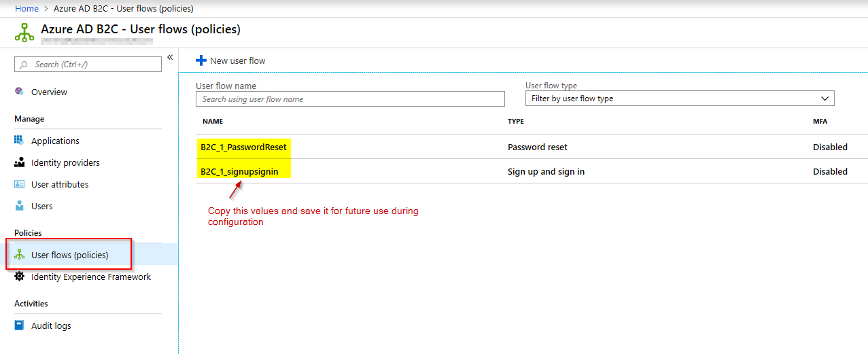Image resolution: width=868 pixels, height=354 pixels.
Task: Sort by the TYPE column header
Action: 516,121
